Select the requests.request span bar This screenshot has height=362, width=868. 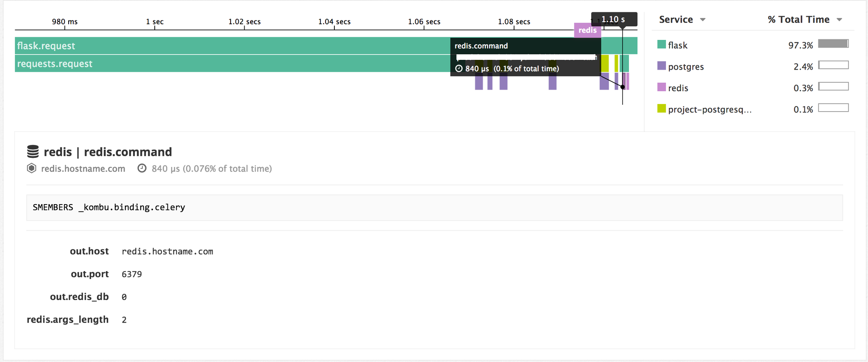click(x=232, y=63)
